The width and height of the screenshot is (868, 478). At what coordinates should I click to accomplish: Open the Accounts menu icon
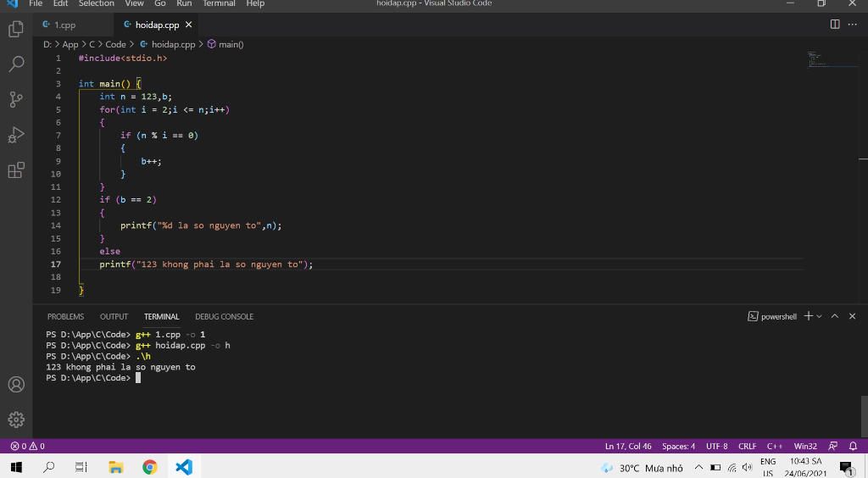tap(16, 384)
